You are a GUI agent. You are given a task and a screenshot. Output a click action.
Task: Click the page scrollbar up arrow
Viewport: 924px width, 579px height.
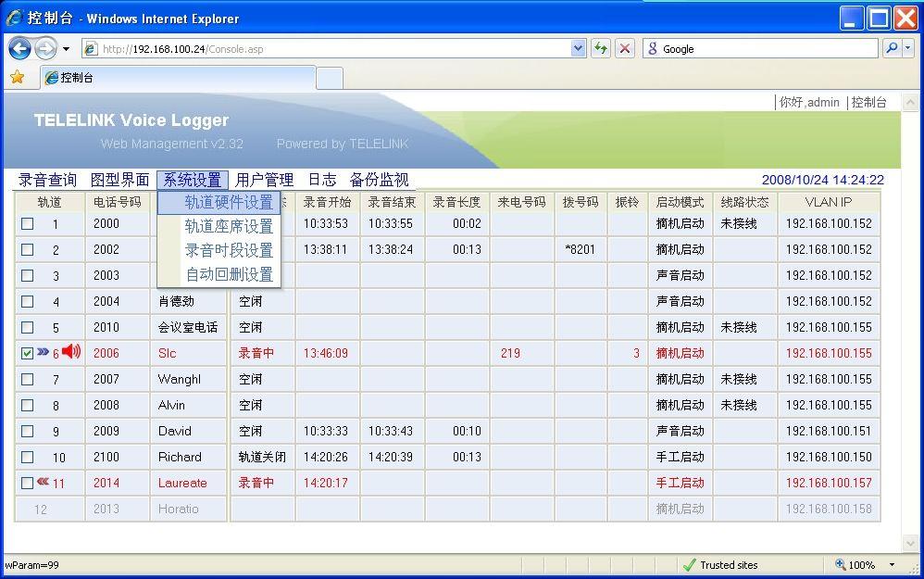910,102
